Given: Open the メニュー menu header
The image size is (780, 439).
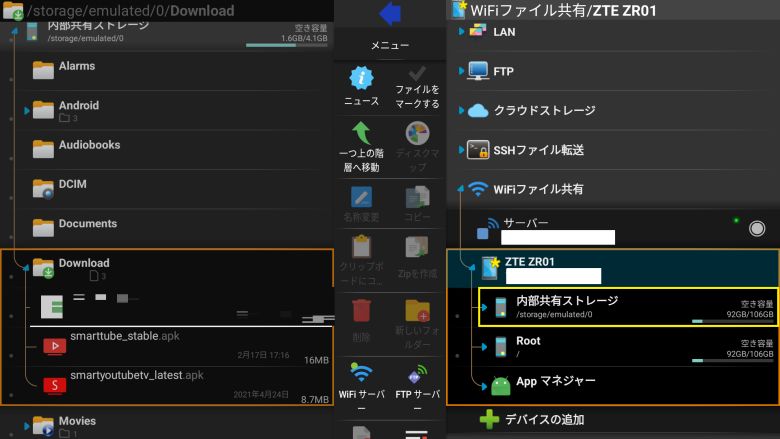Looking at the screenshot, I should [390, 45].
